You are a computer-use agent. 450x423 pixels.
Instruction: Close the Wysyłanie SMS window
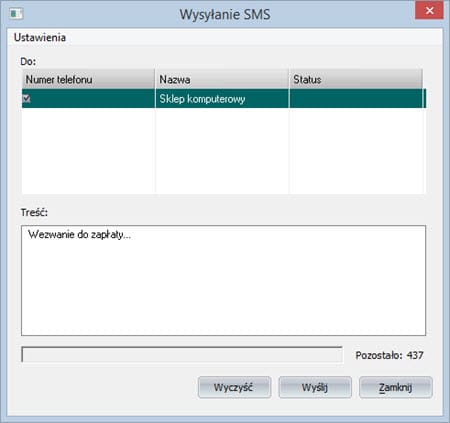[429, 11]
